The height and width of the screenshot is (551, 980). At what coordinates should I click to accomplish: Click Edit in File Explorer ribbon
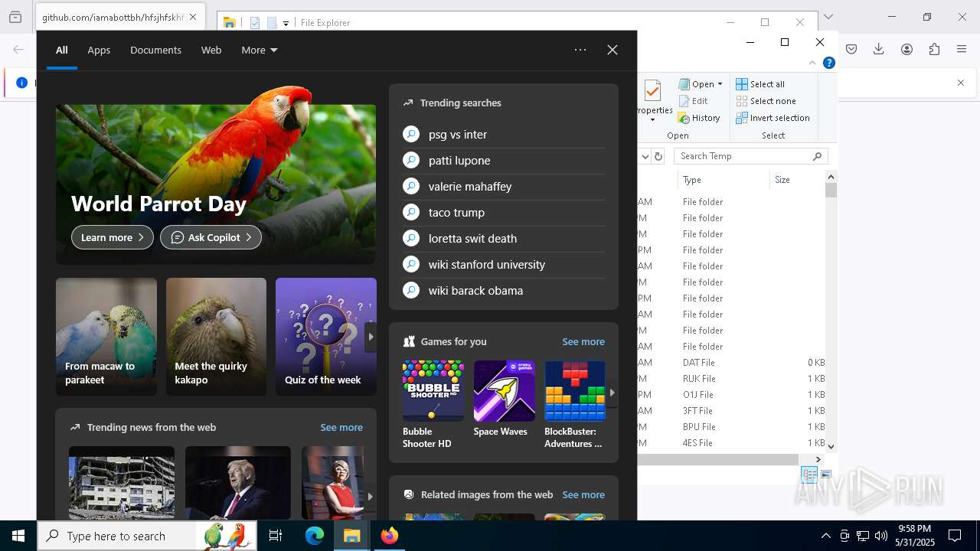[694, 101]
